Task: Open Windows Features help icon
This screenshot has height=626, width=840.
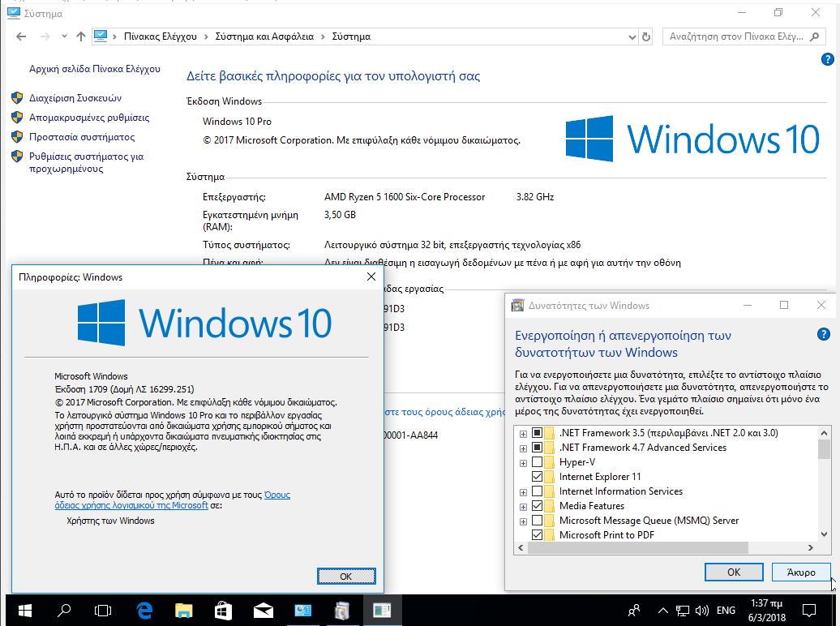Action: (824, 334)
